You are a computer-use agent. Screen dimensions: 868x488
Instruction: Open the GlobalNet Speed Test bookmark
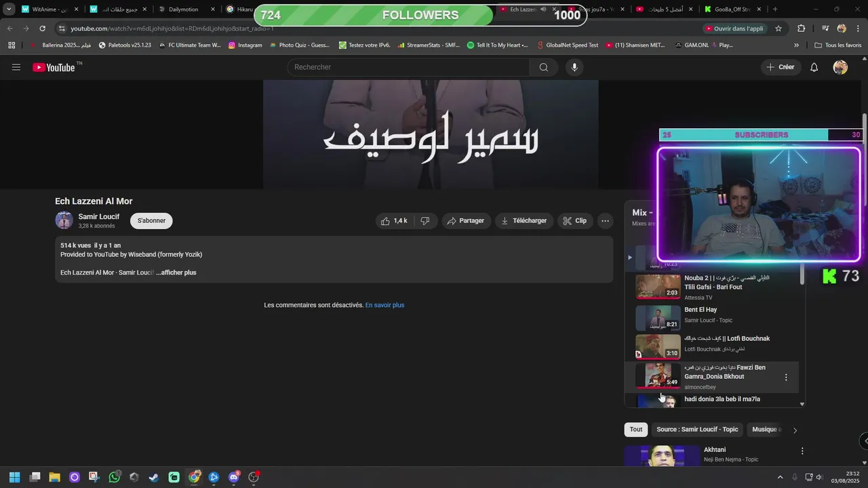[x=567, y=45]
